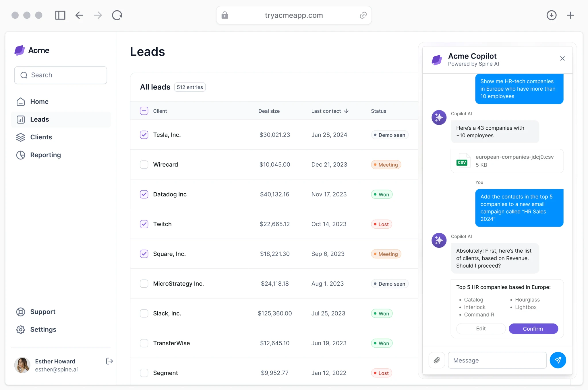This screenshot has height=390, width=588.
Task: Click the select-all checkbox in the table header
Action: click(144, 111)
